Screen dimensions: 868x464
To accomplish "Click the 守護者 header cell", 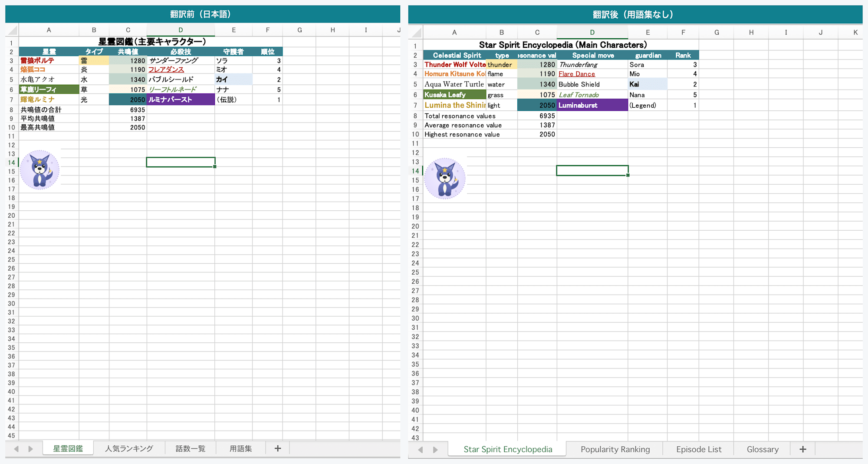I will pos(233,52).
